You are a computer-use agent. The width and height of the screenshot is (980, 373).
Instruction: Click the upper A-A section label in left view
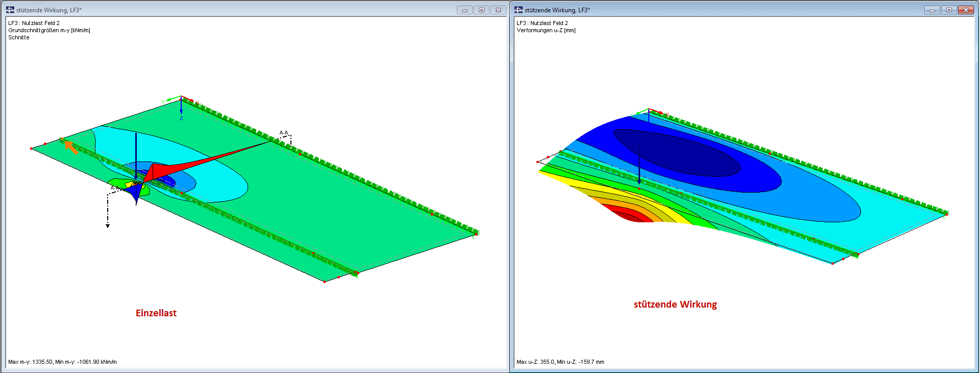pyautogui.click(x=284, y=133)
